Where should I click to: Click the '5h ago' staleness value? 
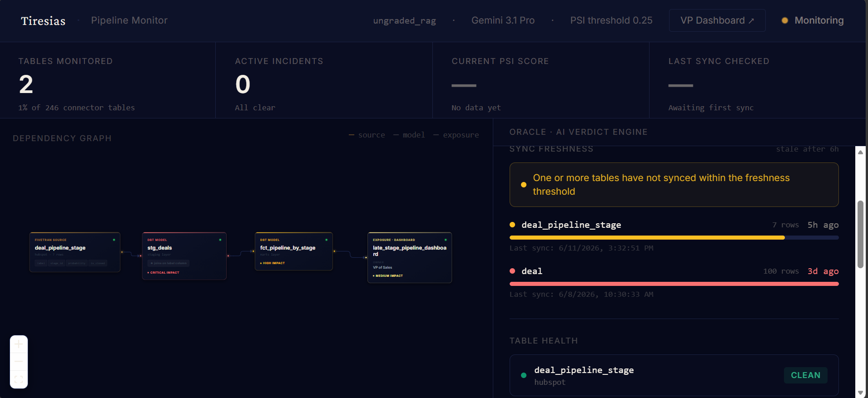(823, 225)
